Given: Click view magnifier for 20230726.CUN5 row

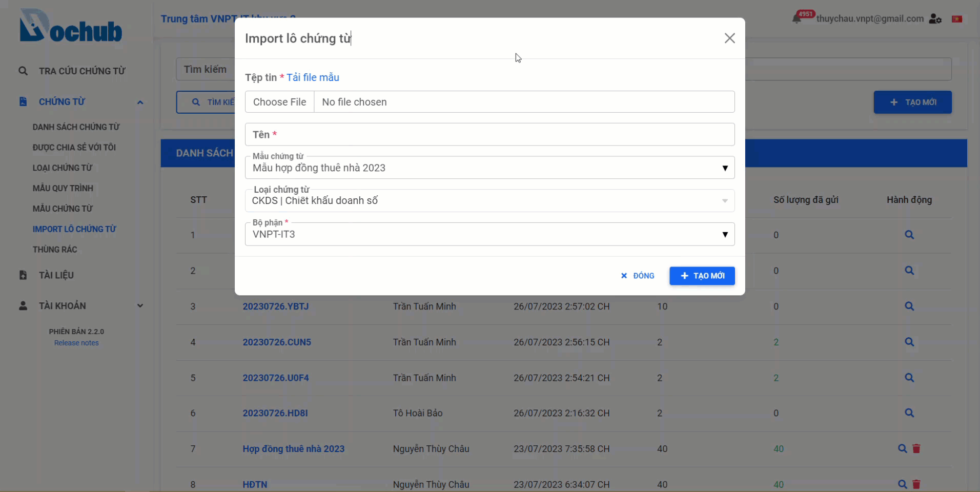Looking at the screenshot, I should coord(909,342).
